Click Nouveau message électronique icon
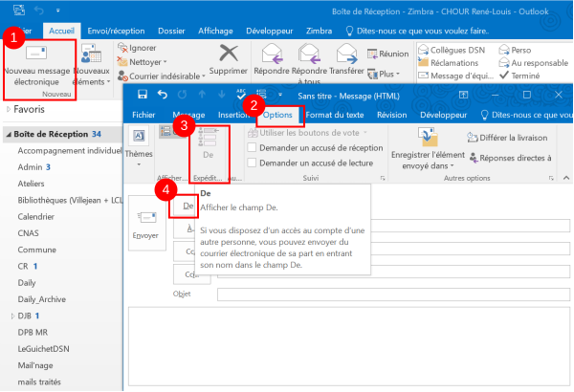Screen dimensions: 574x392 [x=37, y=55]
